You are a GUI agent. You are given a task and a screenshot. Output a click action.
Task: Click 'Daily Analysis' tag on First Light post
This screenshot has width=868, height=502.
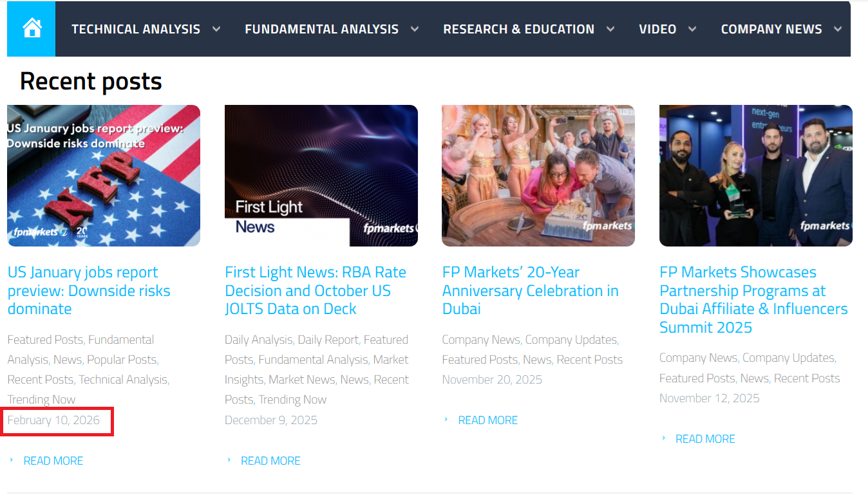(258, 340)
